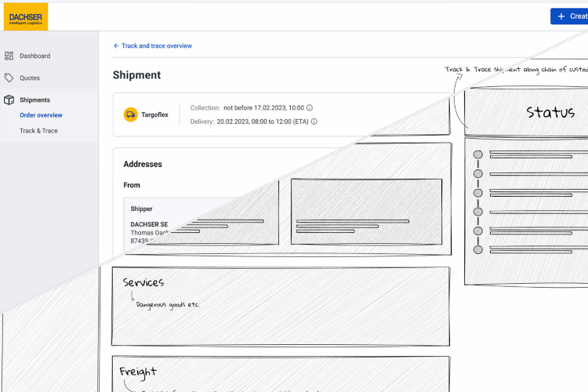Select Order overview submenu item
This screenshot has width=588, height=392.
click(x=41, y=115)
